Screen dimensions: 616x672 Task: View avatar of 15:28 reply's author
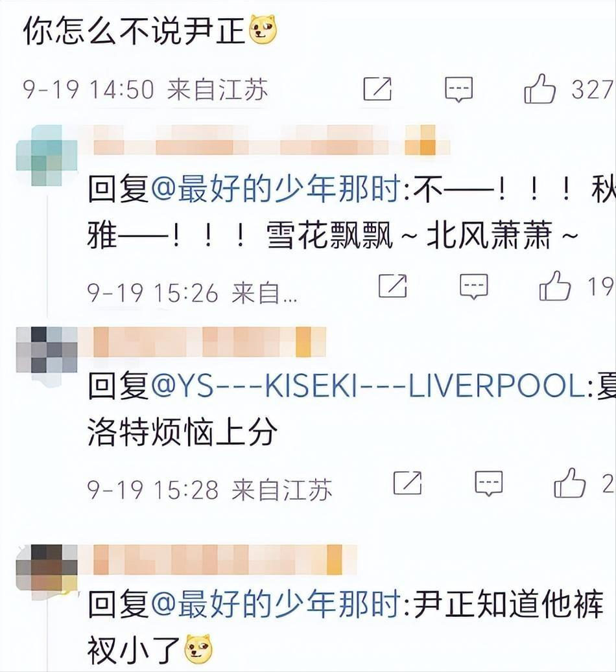(46, 350)
